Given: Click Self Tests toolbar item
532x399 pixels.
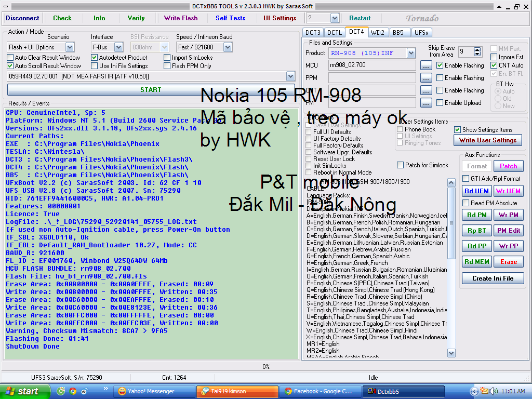Looking at the screenshot, I should pyautogui.click(x=230, y=18).
